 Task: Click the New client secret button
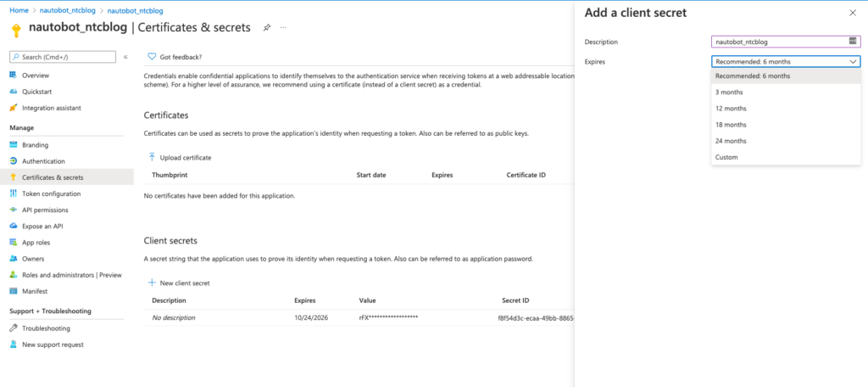(x=179, y=283)
